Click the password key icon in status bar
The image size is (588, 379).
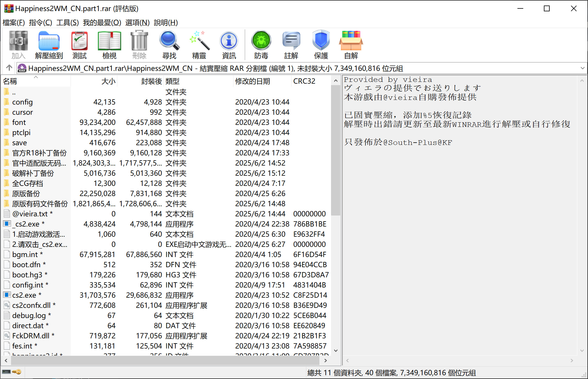pyautogui.click(x=17, y=372)
